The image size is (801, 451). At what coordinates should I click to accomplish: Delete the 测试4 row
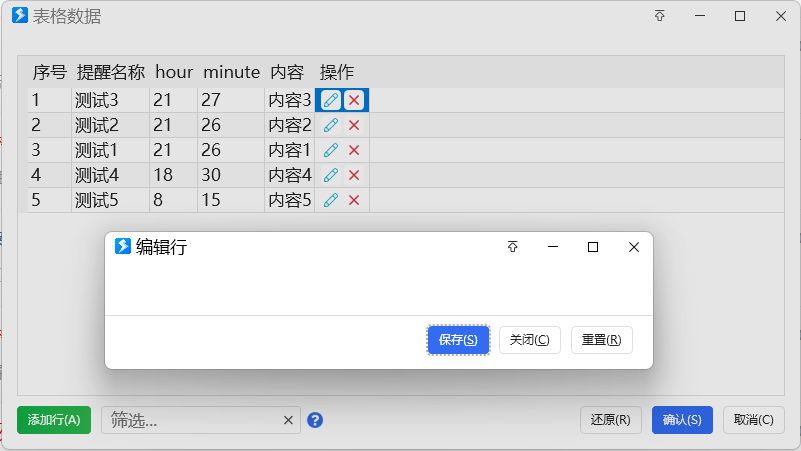tap(354, 175)
